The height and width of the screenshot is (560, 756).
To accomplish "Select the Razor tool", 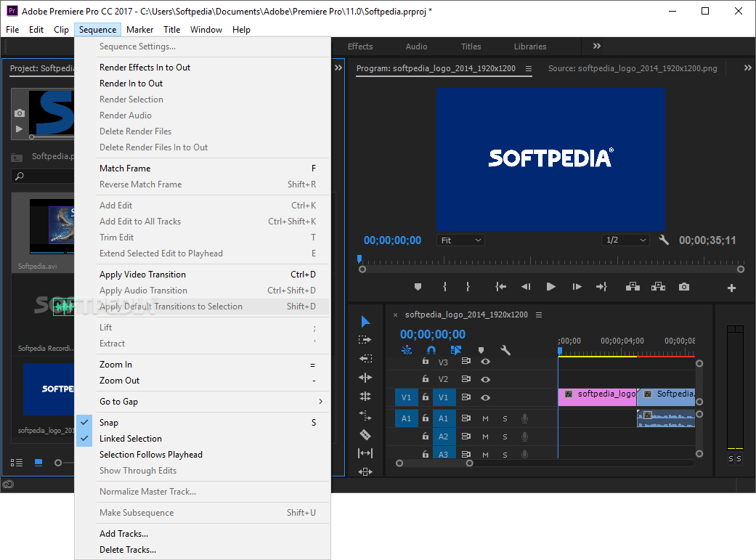I will (x=365, y=434).
